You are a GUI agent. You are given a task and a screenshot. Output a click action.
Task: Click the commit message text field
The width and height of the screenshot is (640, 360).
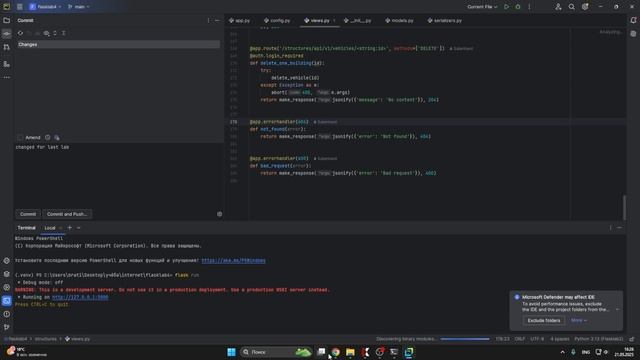click(118, 175)
